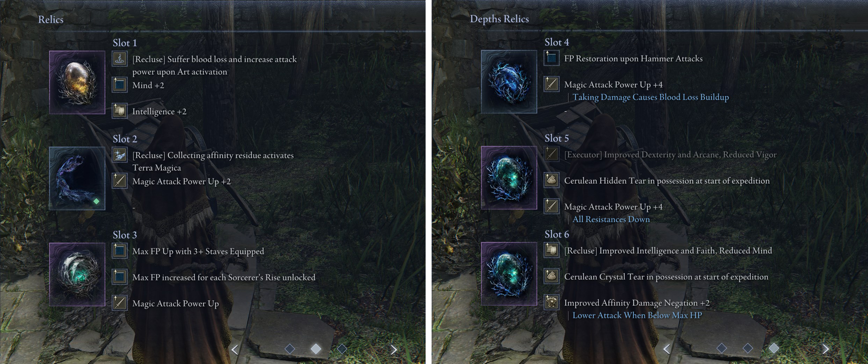Click the Mind +2 effect icon
The height and width of the screenshot is (364, 868).
(120, 85)
